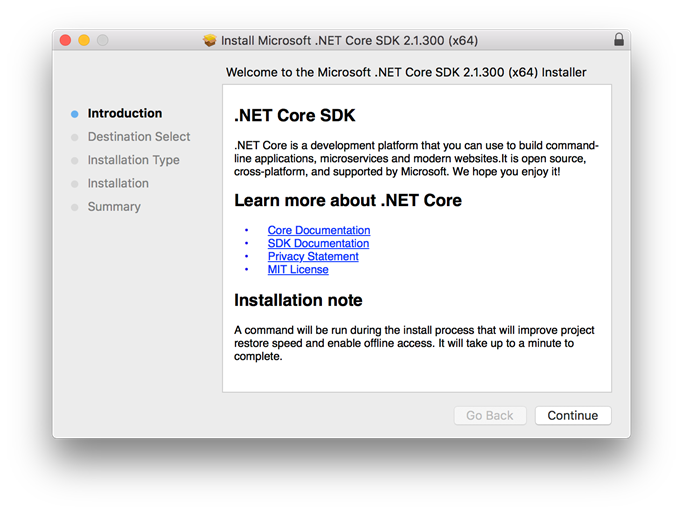Image resolution: width=683 pixels, height=513 pixels.
Task: Click the lock icon in title bar
Action: (619, 40)
